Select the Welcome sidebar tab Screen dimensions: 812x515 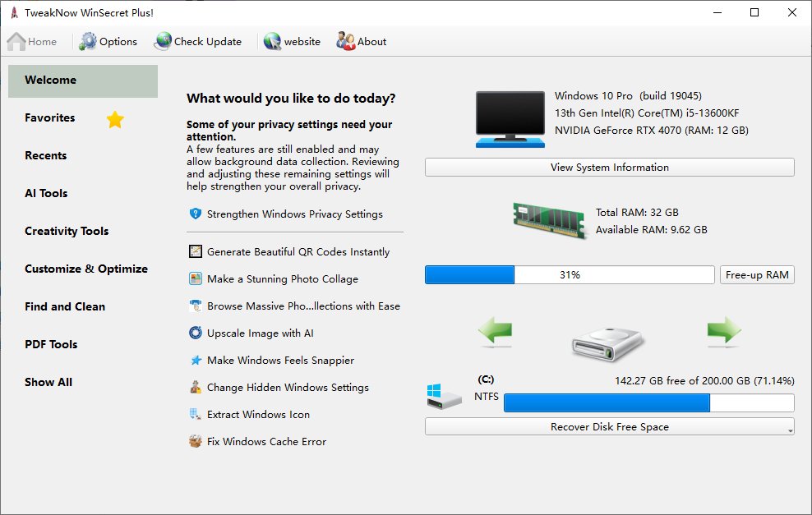[83, 80]
